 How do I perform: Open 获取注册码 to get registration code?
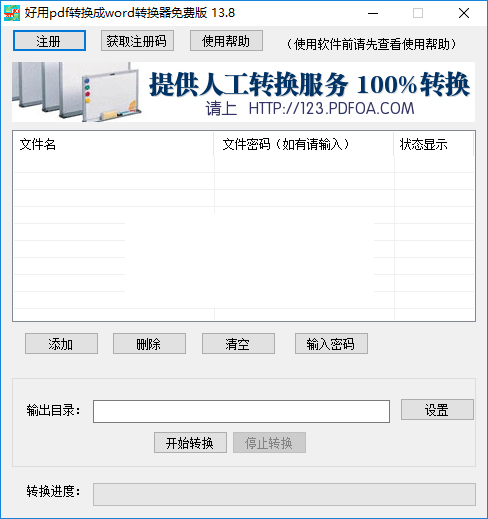point(137,41)
